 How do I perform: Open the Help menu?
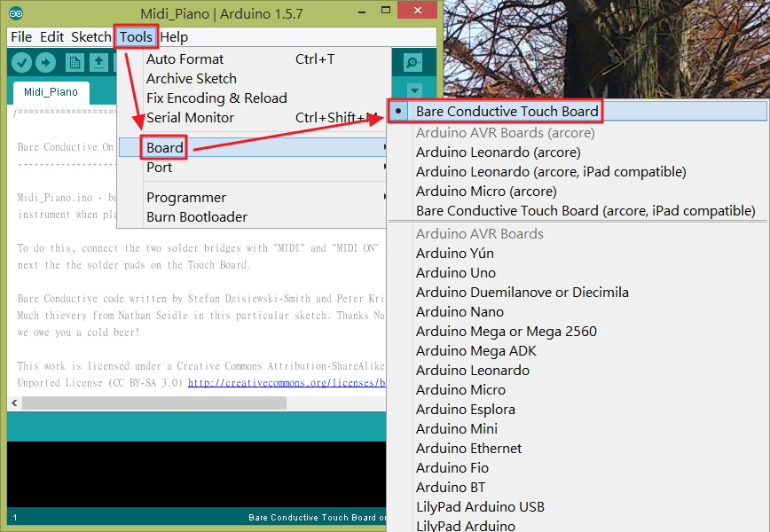coord(174,37)
